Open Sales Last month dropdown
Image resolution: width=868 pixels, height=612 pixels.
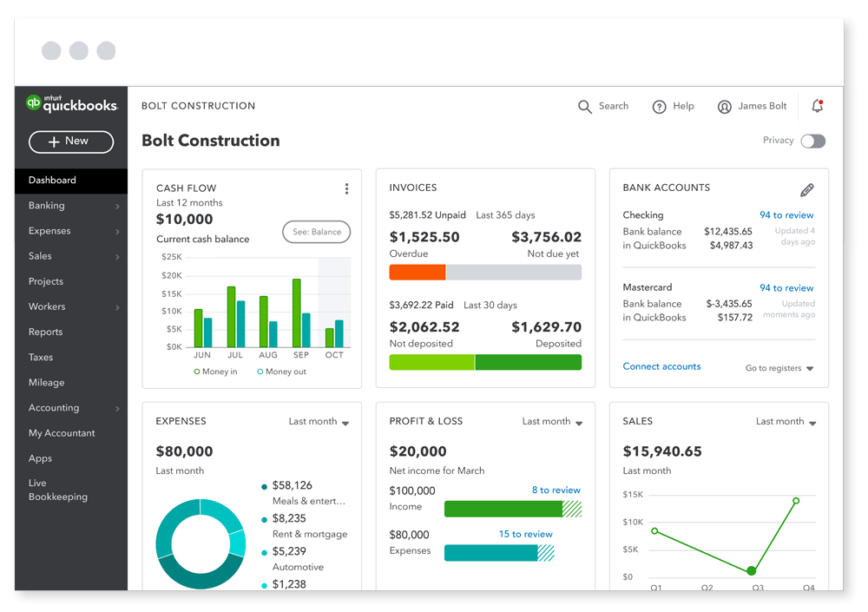tap(786, 422)
